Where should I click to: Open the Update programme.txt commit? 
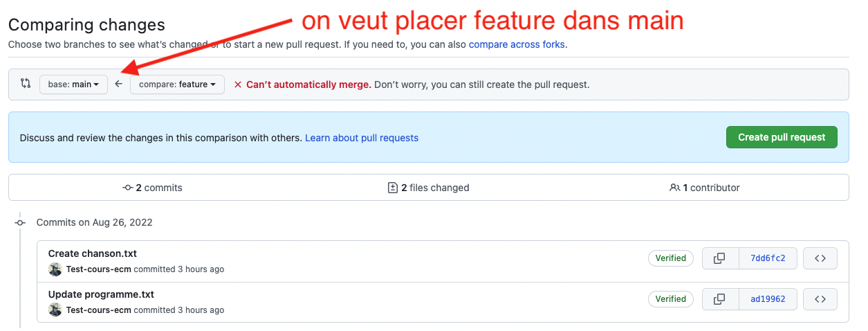click(x=101, y=294)
